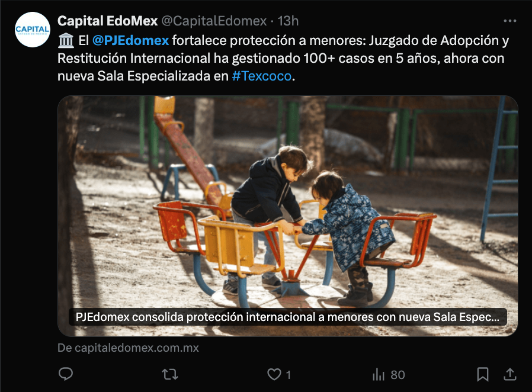Open Capital EdoMex profile avatar
The width and height of the screenshot is (532, 392).
pyautogui.click(x=33, y=30)
